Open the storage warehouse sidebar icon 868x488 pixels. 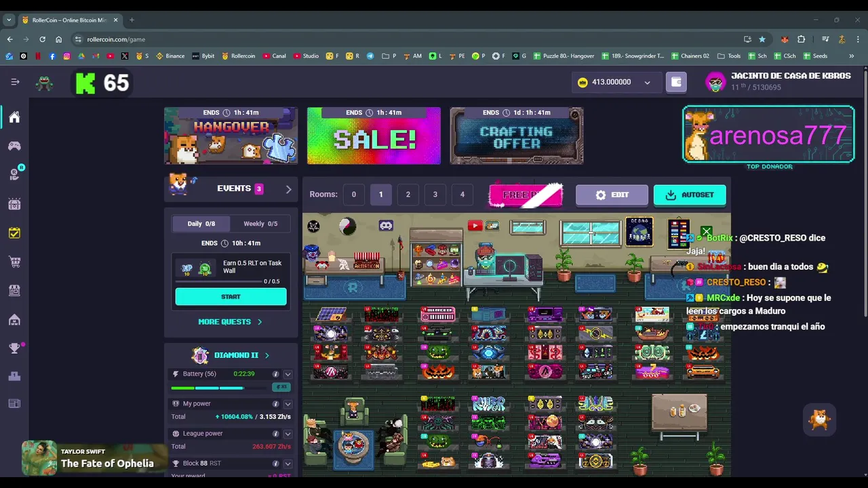pos(14,319)
